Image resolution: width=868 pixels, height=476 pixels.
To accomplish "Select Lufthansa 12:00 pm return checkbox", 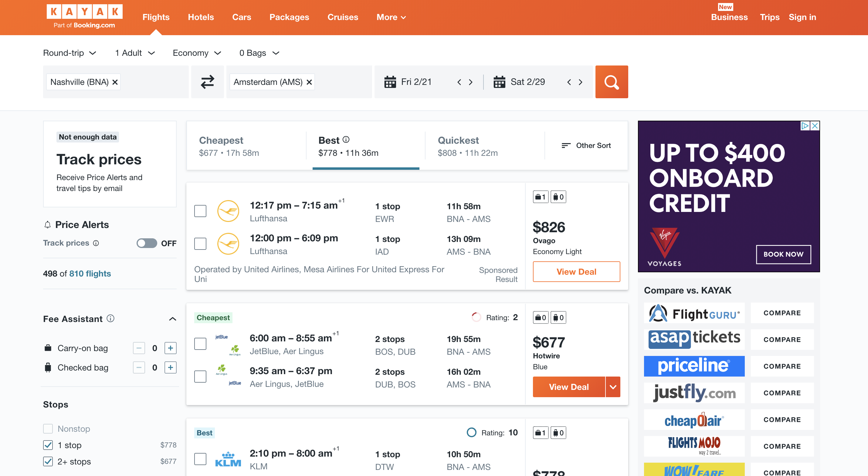I will (200, 244).
